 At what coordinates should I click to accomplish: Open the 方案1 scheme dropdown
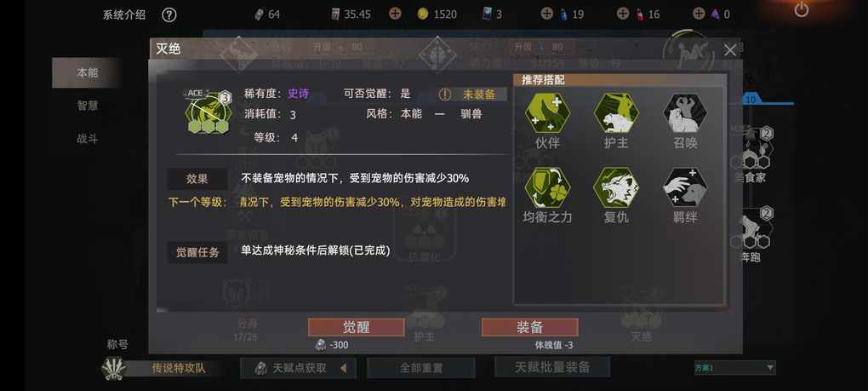coord(735,368)
